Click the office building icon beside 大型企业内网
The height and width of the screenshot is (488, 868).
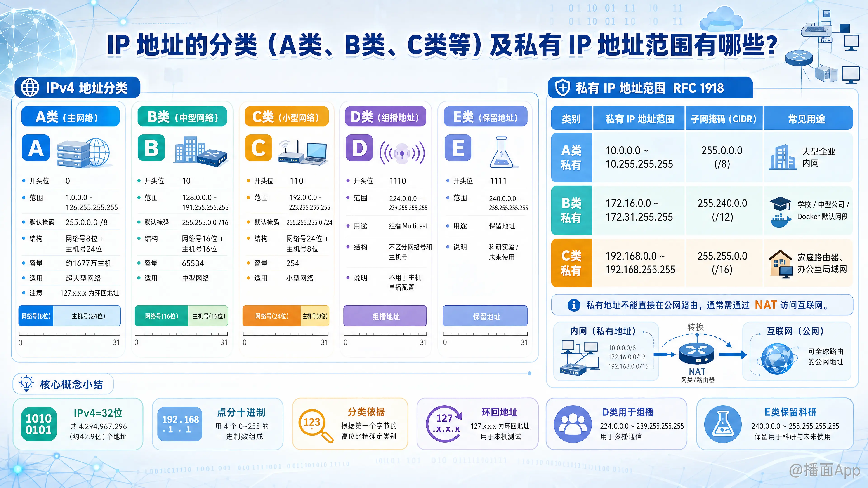point(782,157)
